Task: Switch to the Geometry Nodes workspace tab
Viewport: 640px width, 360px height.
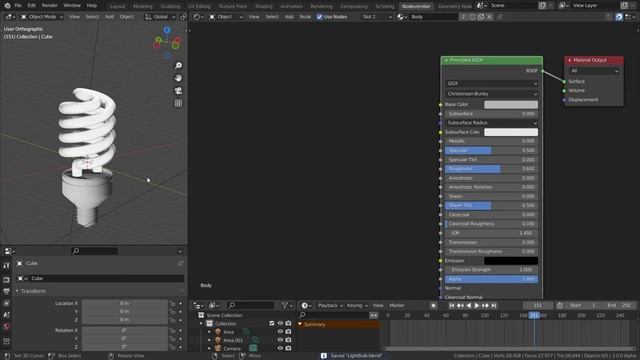Action: [x=455, y=6]
